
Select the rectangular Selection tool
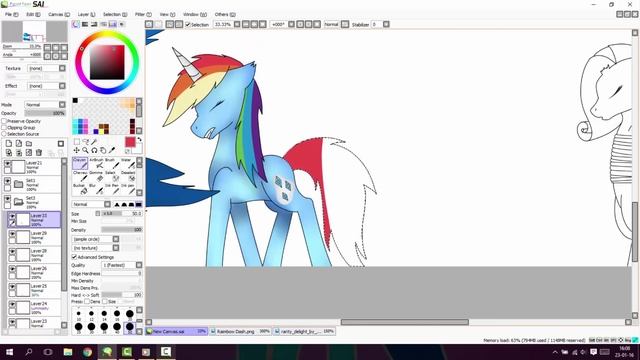click(76, 142)
